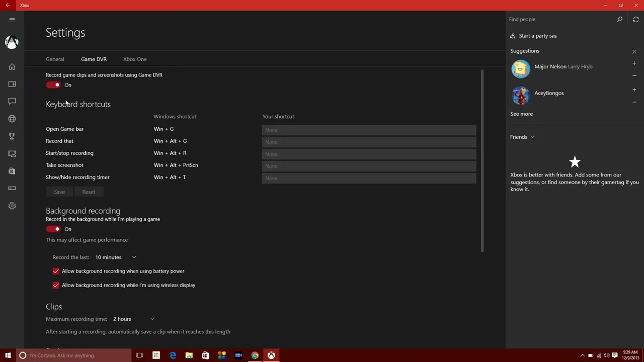The width and height of the screenshot is (644, 362).
Task: Click the Xbox app taskbar icon
Action: pyautogui.click(x=271, y=355)
